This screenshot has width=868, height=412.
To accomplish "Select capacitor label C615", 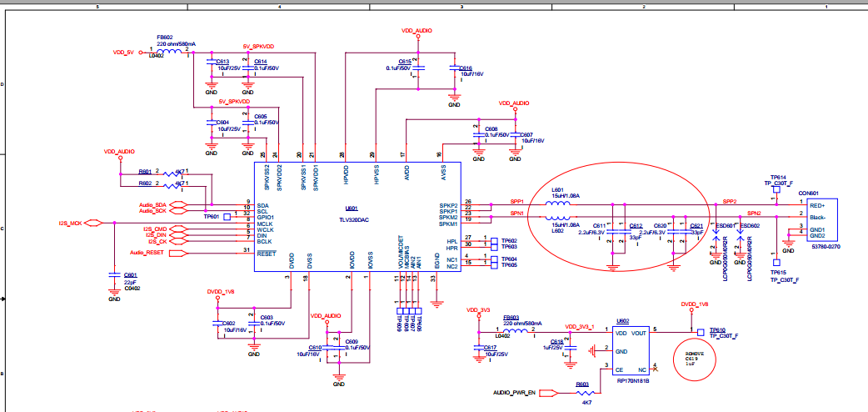I will click(x=405, y=62).
